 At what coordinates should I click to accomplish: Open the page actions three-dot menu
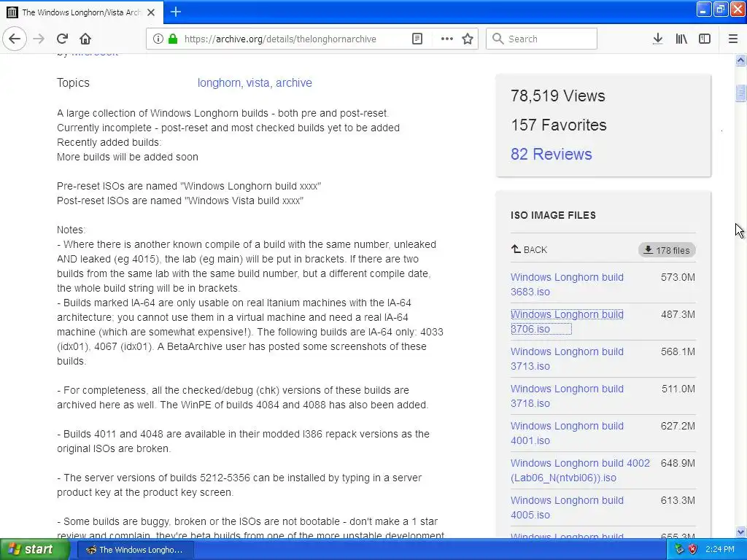(x=447, y=39)
